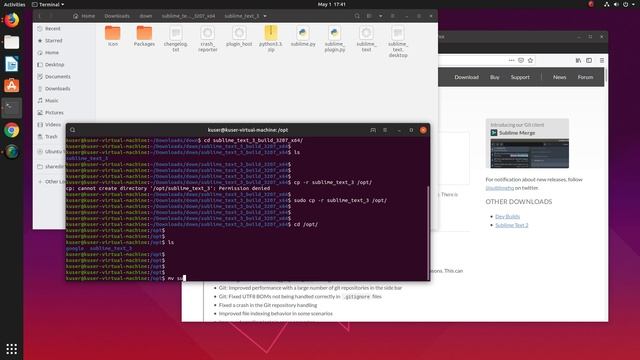Open the Files window hamburger menu

pyautogui.click(x=393, y=16)
